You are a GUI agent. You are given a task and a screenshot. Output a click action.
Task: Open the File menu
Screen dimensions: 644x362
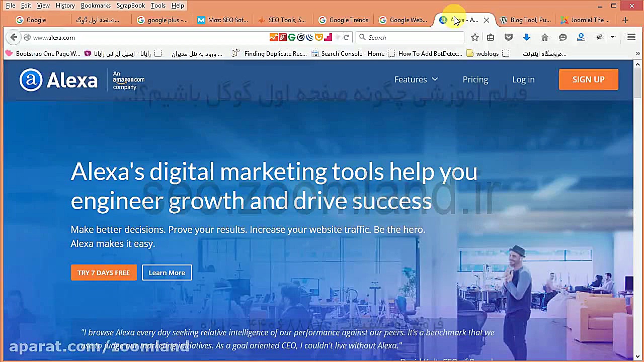[11, 6]
